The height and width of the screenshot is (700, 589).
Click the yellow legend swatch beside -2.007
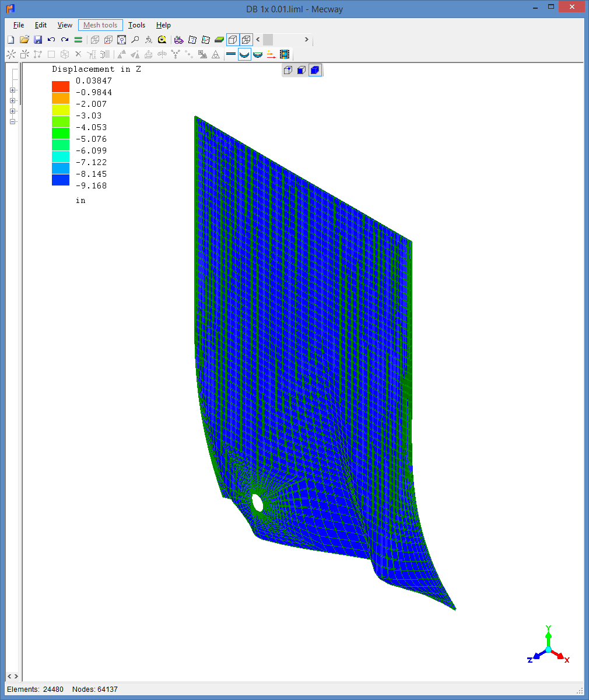(x=61, y=110)
